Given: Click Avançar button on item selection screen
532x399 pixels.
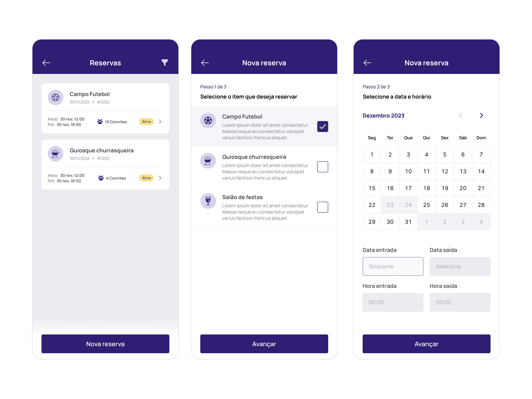Looking at the screenshot, I should tap(266, 344).
